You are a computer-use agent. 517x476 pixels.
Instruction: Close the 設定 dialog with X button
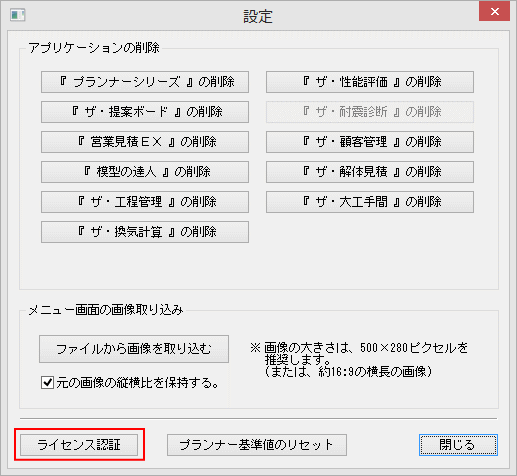click(x=494, y=12)
